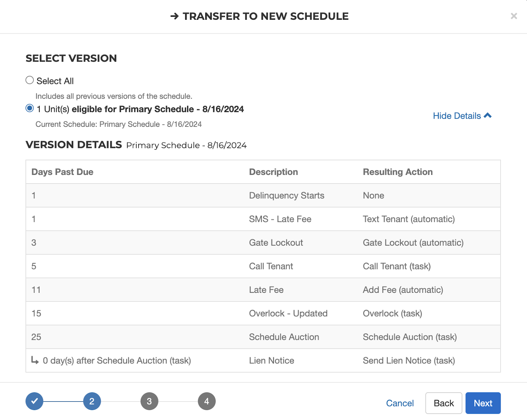Screen dimensions: 527x420
Task: Click 'Current Schedule: Primary Schedule - 8/16/2024' text
Action: coord(119,124)
